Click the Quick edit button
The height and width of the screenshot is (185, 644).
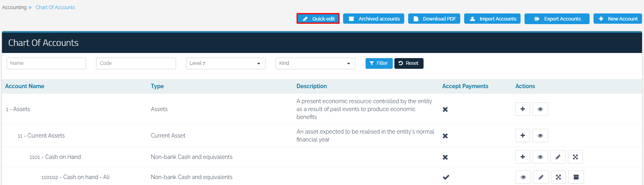[x=318, y=19]
